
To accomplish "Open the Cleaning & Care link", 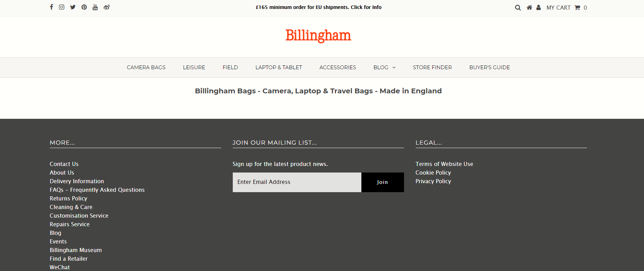I will pos(71,207).
